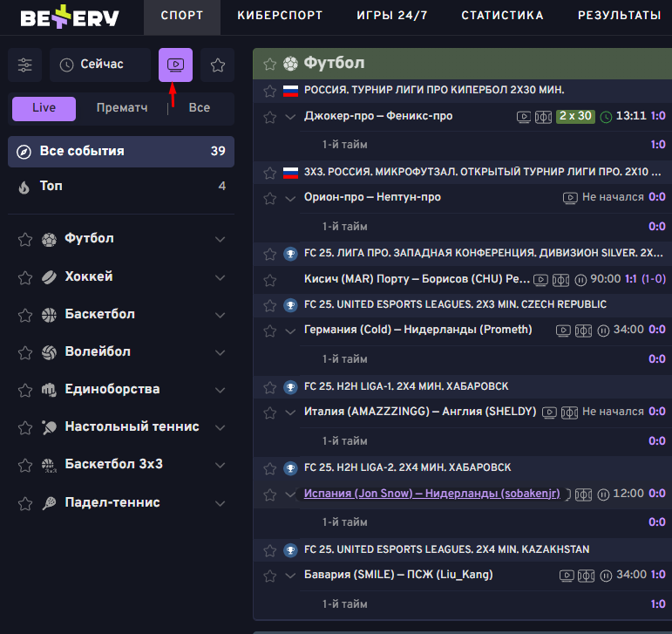This screenshot has width=672, height=634.
Task: Select the Все filter option
Action: click(x=200, y=107)
